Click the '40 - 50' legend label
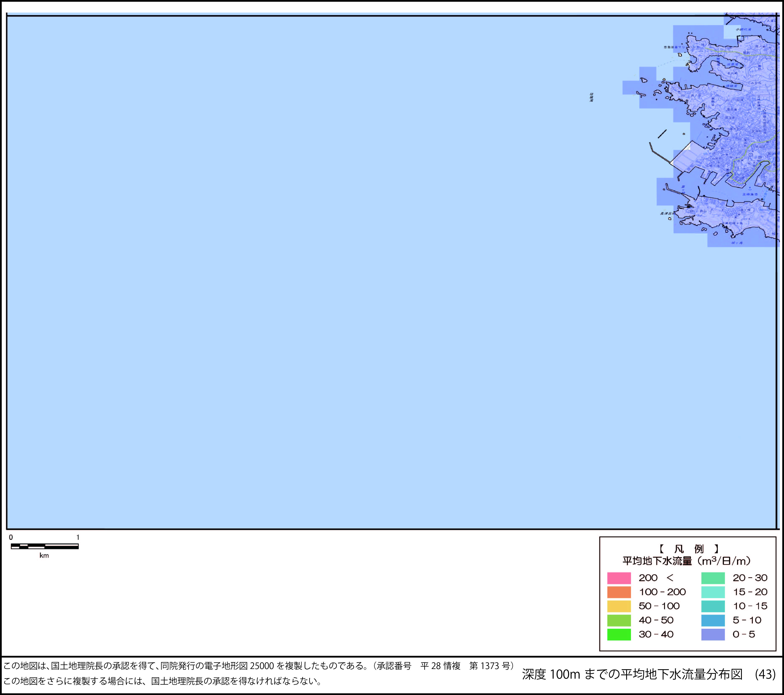 (656, 621)
